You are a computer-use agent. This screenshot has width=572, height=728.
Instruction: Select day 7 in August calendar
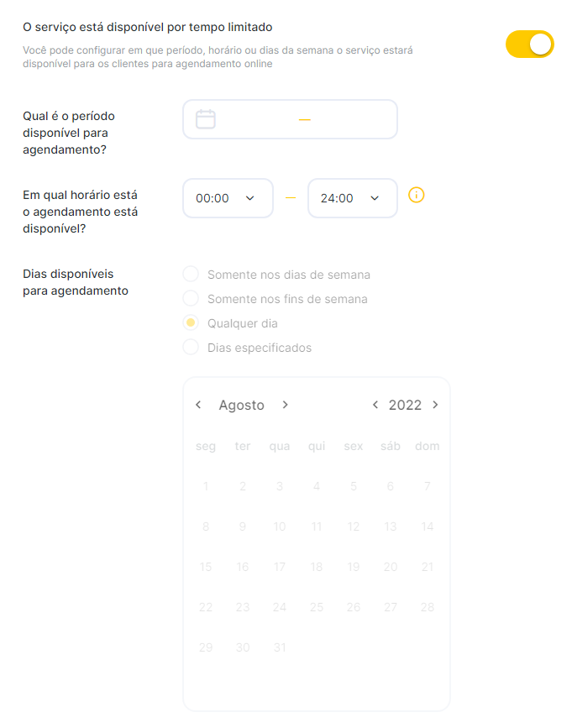[x=428, y=486]
